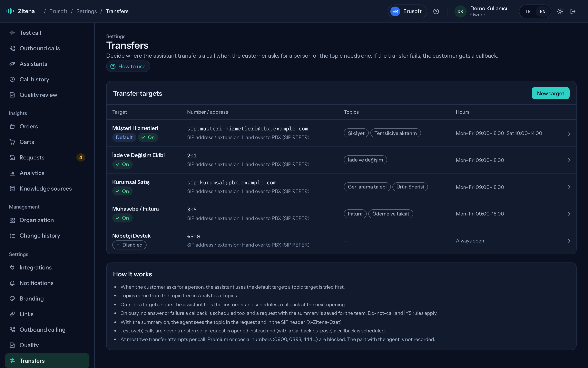
Task: Open the Erusoft organization switcher
Action: (407, 11)
